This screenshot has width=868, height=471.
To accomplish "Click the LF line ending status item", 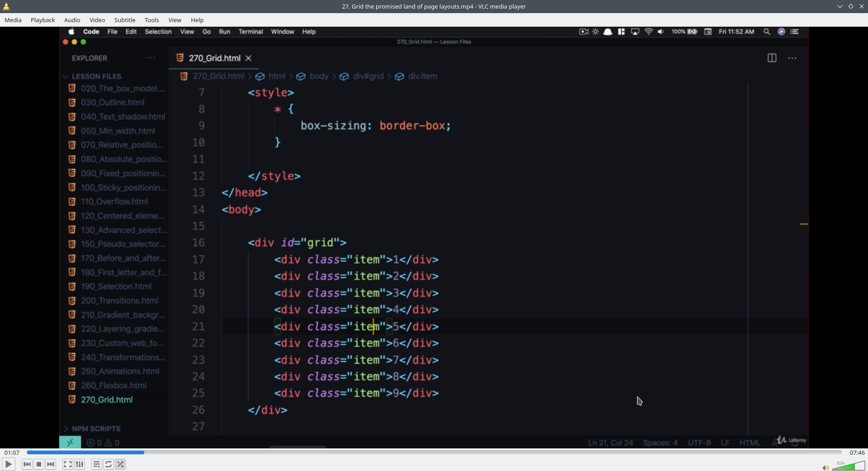I will [x=725, y=443].
